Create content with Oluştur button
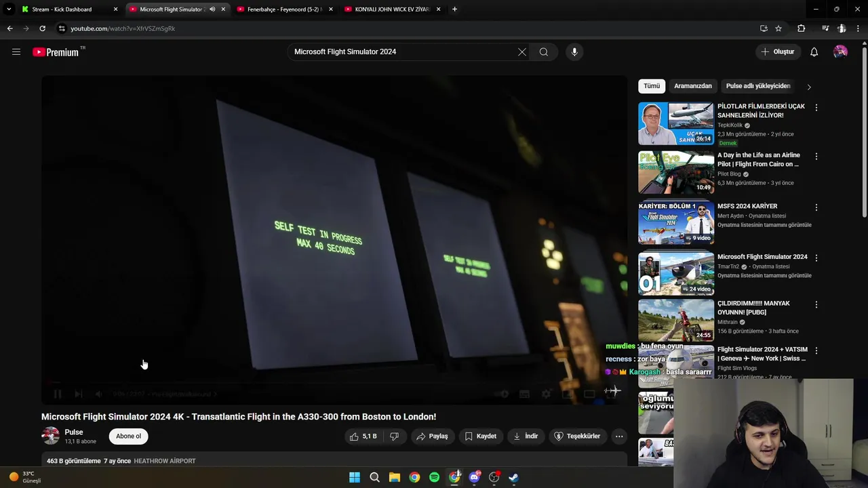Screen dimensions: 868x488 point(778,52)
